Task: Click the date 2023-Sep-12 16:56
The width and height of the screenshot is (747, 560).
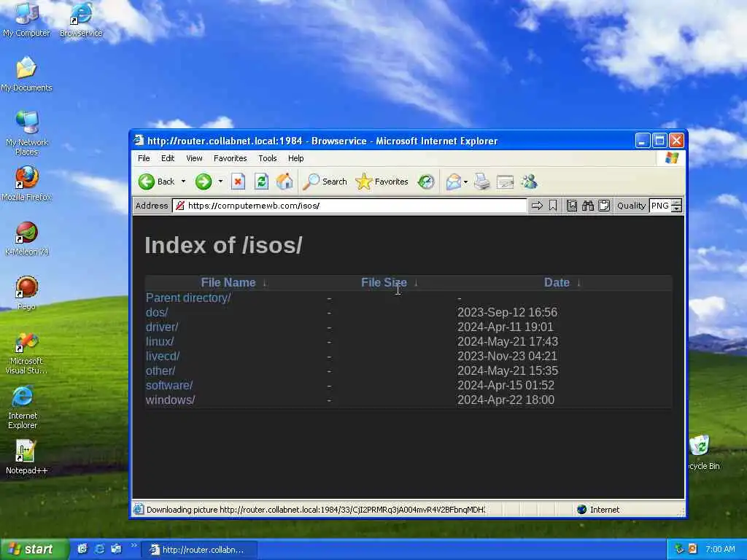Action: [x=507, y=312]
